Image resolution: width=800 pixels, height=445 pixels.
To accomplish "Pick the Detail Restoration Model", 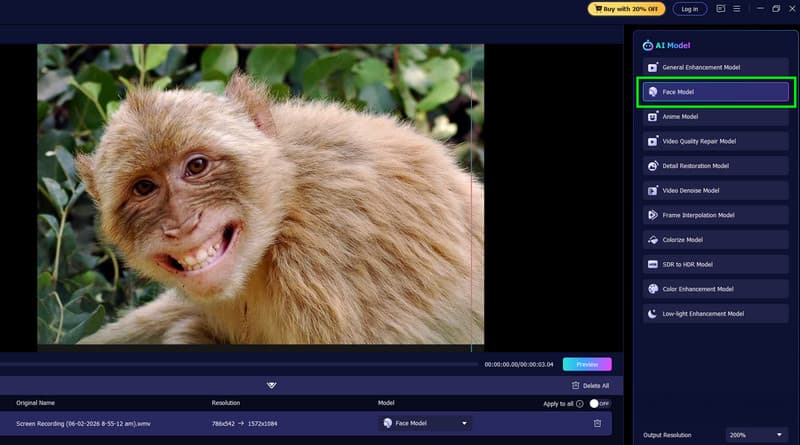I will [715, 166].
